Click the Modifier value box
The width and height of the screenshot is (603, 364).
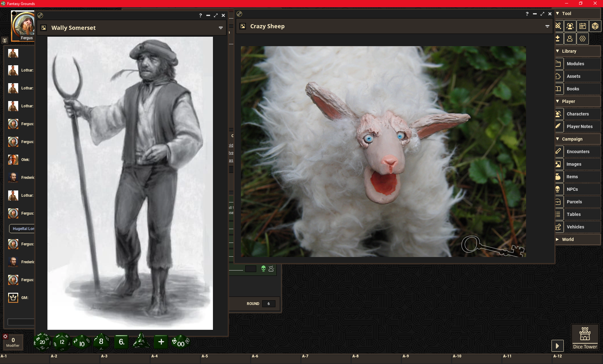pos(13,340)
